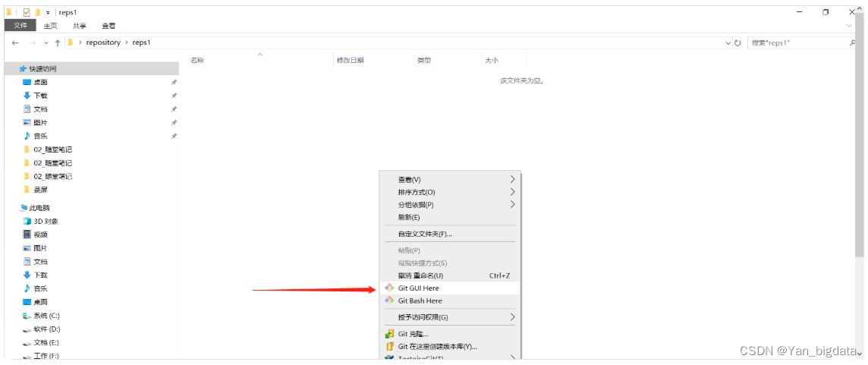Click the pin icon beside pinned 下载
The height and width of the screenshot is (365, 868).
174,96
